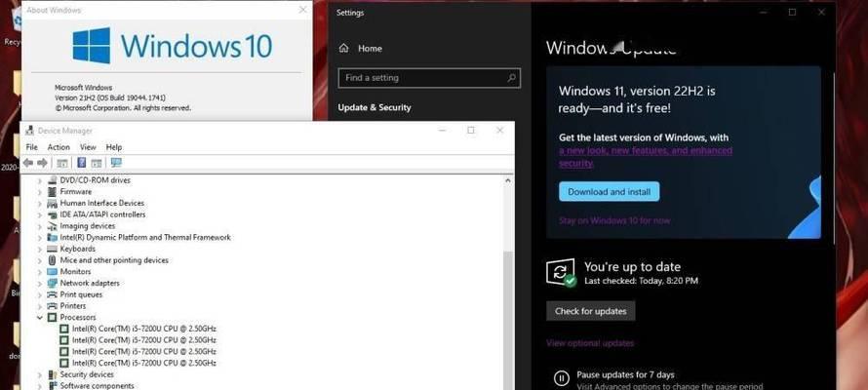Open View optional updates link
Screen dimensions: 868x390
pyautogui.click(x=590, y=343)
